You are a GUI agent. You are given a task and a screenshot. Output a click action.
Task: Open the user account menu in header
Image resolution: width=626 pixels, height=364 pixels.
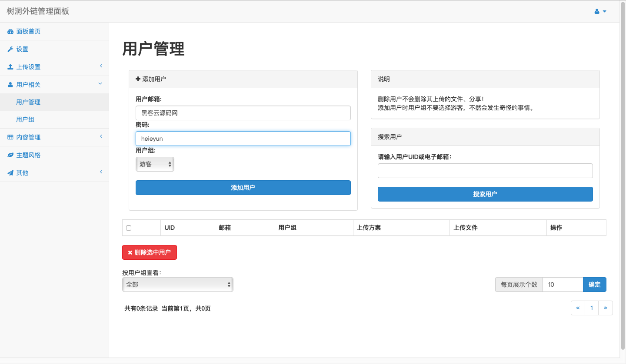click(x=600, y=11)
